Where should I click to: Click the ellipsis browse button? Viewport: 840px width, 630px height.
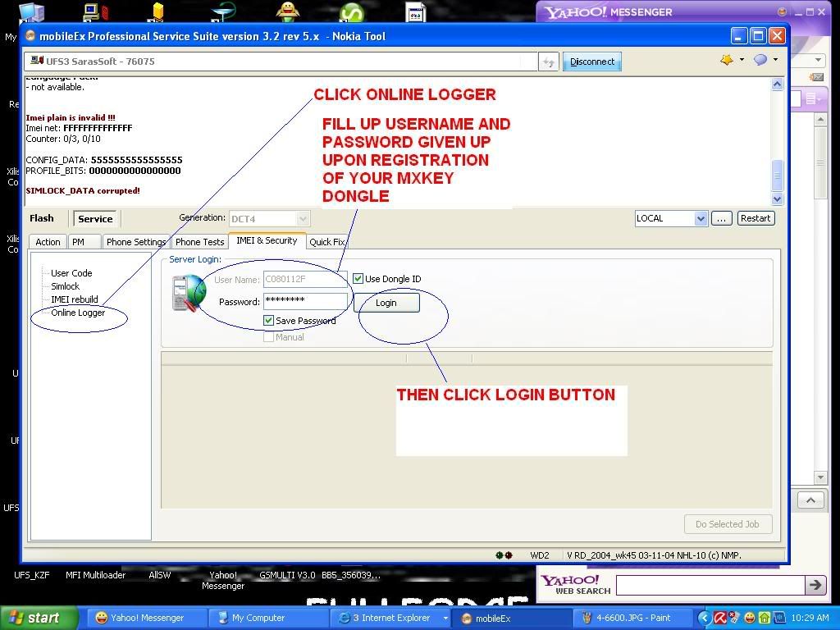pos(721,218)
